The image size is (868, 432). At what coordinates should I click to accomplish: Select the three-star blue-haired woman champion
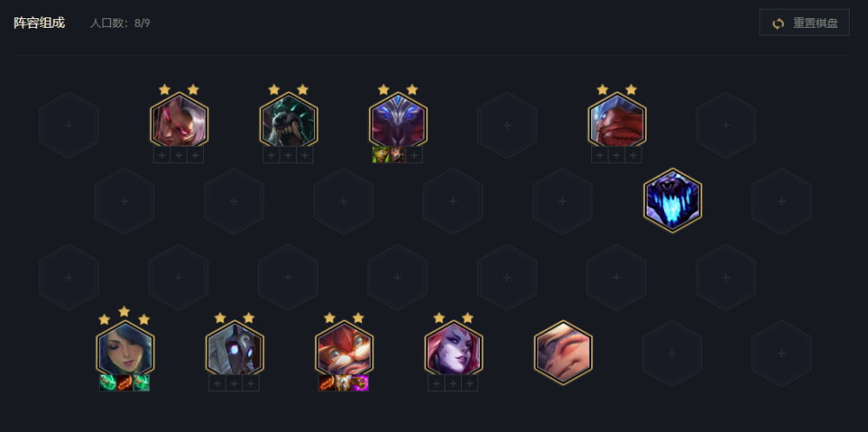point(124,350)
